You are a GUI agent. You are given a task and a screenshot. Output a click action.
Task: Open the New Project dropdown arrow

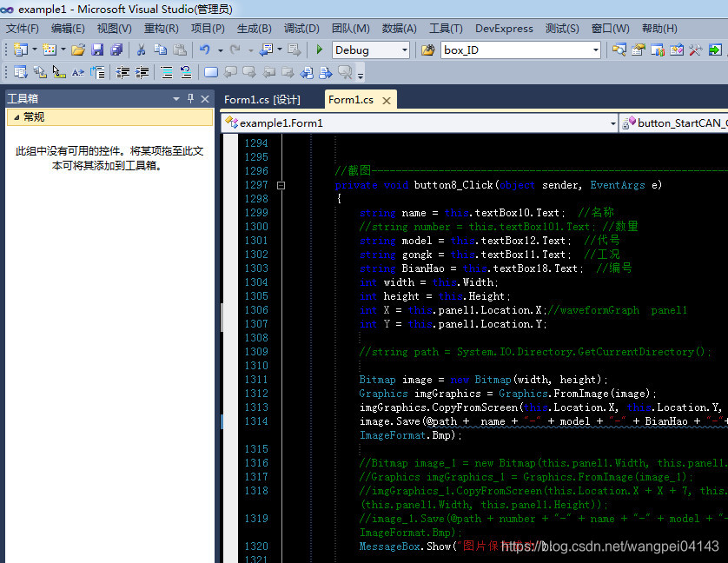click(35, 50)
